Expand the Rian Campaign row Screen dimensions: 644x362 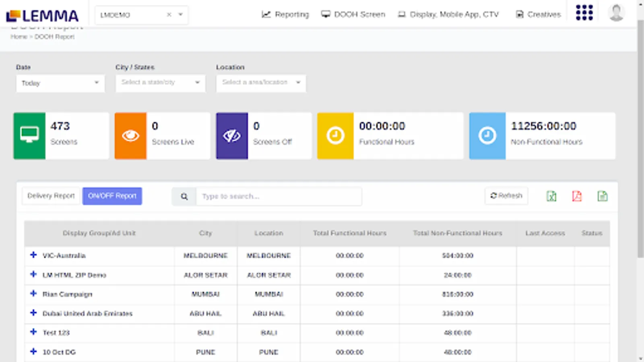[x=33, y=294]
